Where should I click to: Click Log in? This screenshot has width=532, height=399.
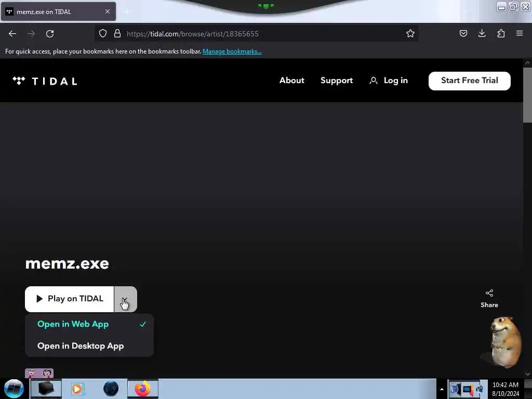(x=389, y=81)
